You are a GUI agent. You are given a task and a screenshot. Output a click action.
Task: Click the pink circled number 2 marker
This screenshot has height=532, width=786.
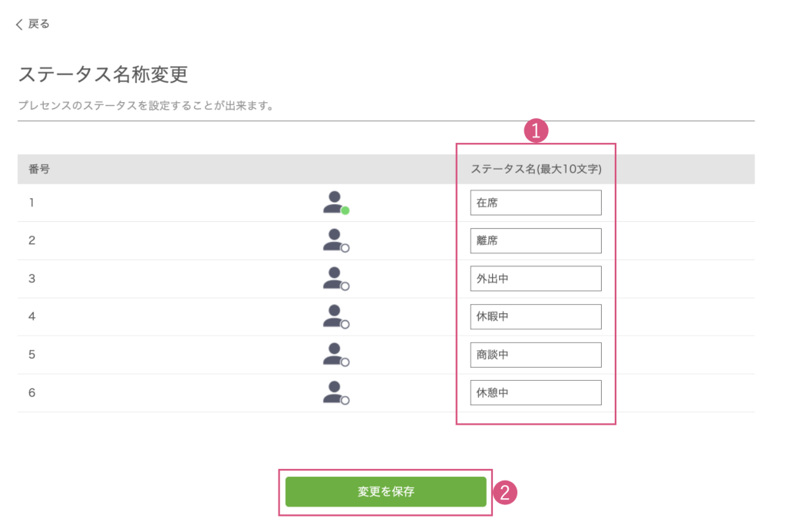pos(504,492)
